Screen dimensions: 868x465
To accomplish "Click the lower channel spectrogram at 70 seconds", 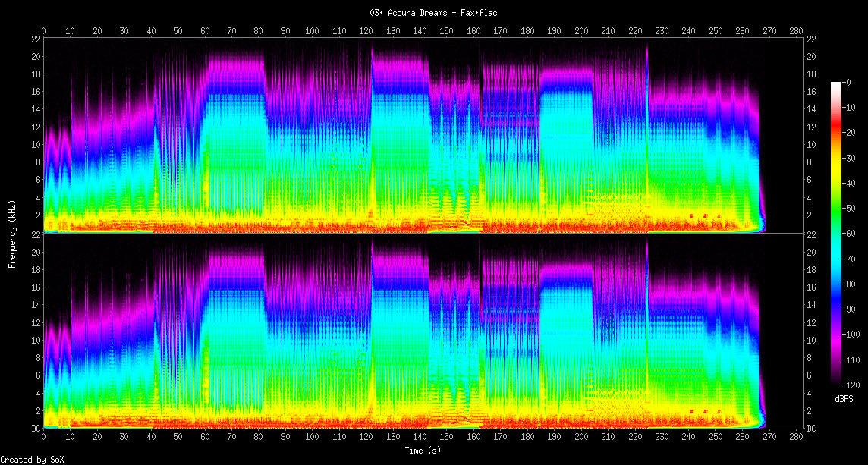I will point(231,334).
